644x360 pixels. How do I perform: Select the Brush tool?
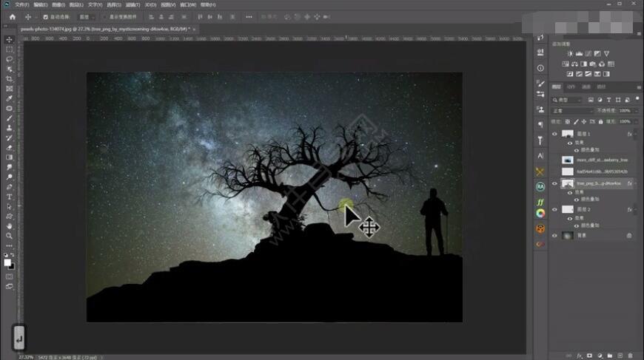pos(9,118)
